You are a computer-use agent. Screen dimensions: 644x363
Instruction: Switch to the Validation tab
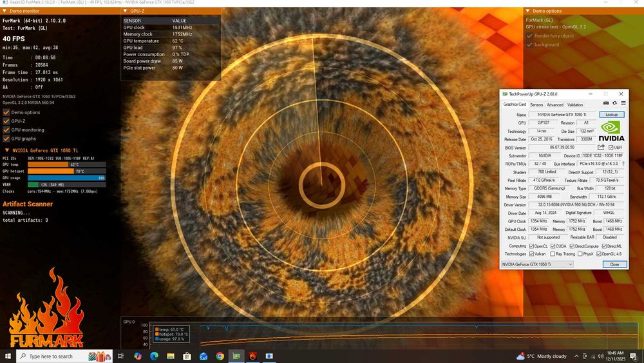575,105
